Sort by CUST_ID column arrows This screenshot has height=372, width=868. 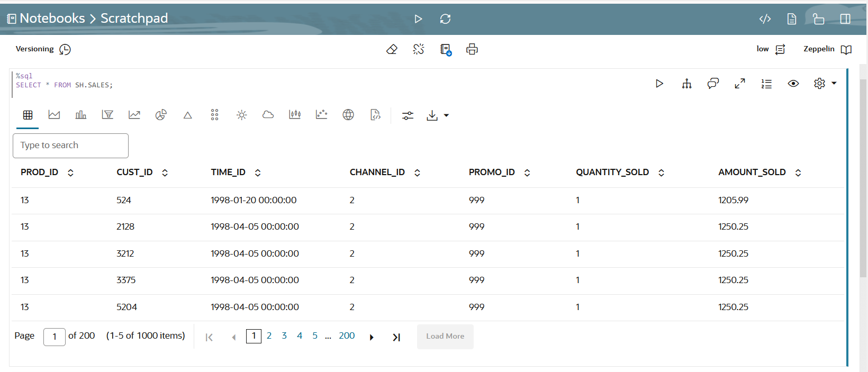pos(165,173)
